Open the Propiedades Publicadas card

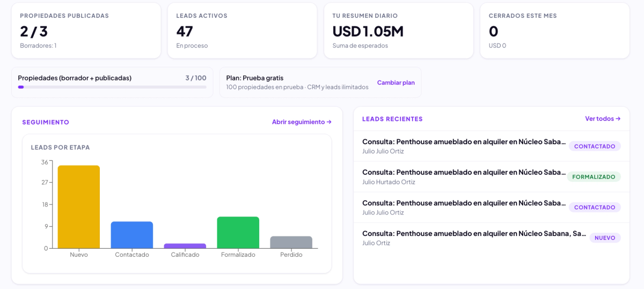(x=86, y=31)
